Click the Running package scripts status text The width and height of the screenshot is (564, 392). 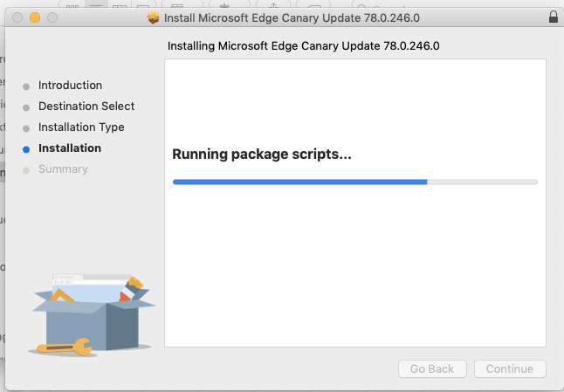pyautogui.click(x=262, y=155)
